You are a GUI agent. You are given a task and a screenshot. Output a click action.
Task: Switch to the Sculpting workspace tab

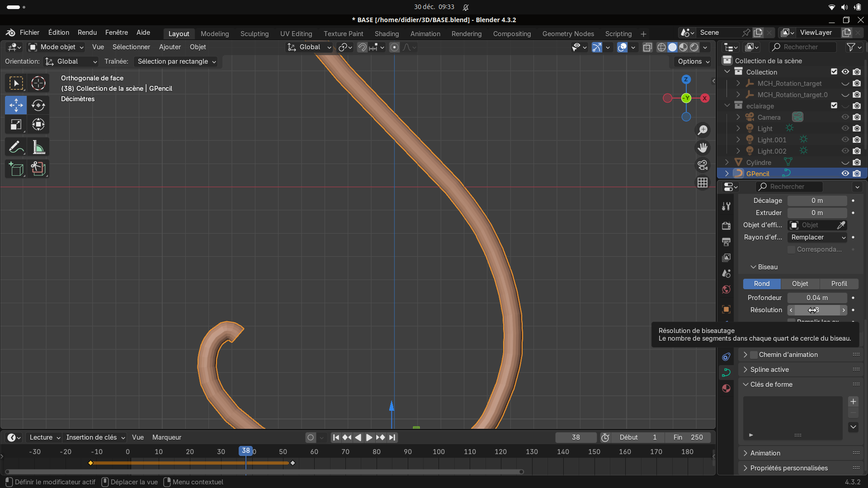coord(255,34)
